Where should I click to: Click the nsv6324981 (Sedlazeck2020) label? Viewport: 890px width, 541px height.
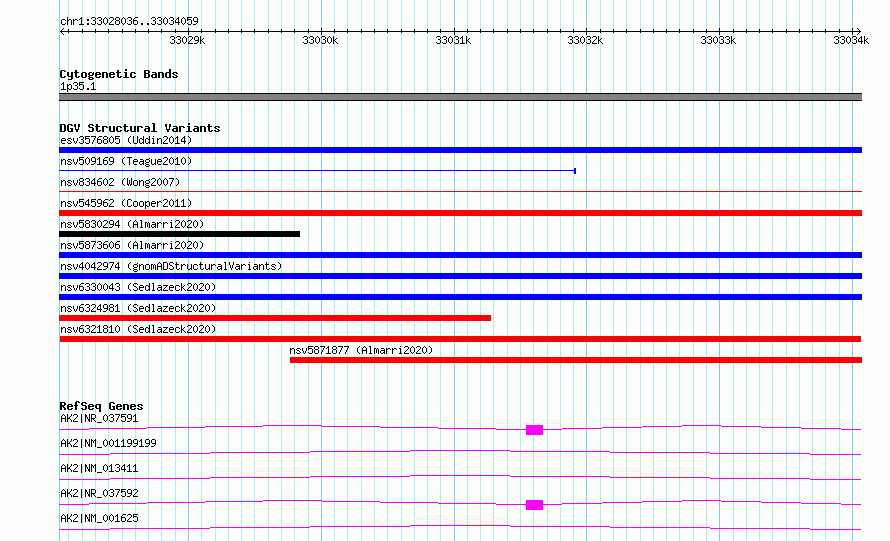(x=138, y=308)
